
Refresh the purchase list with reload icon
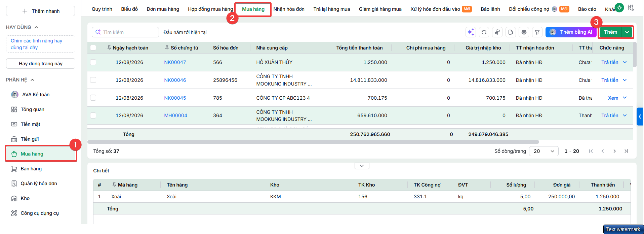tap(484, 32)
